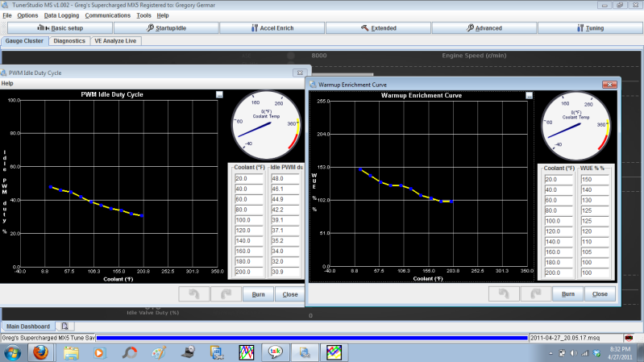
Task: Open Help menu in PWM Idle dialog
Action: pyautogui.click(x=7, y=83)
